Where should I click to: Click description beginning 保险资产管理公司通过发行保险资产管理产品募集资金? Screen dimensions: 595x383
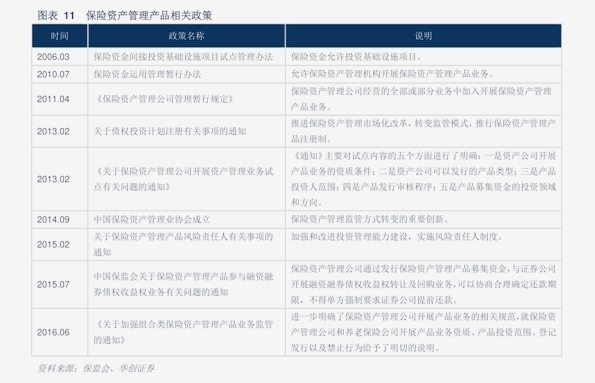click(423, 284)
